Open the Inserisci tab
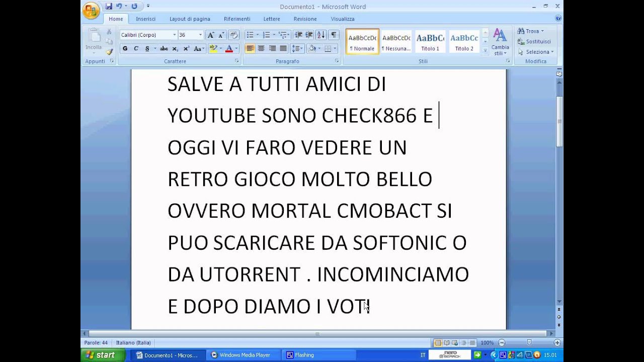This screenshot has height=362, width=644. 145,19
